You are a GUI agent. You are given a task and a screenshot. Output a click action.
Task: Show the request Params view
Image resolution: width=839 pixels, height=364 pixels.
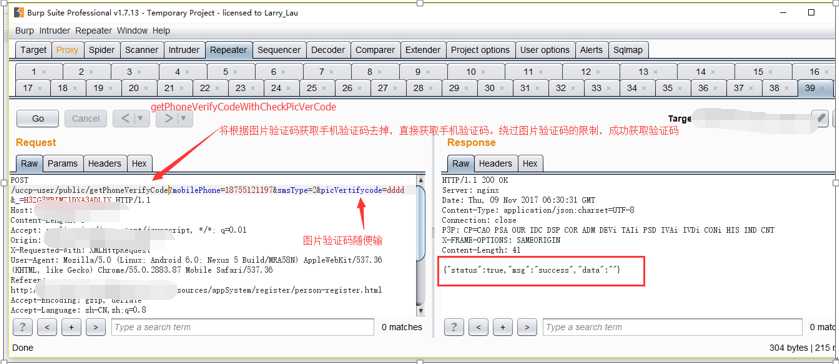pyautogui.click(x=63, y=163)
